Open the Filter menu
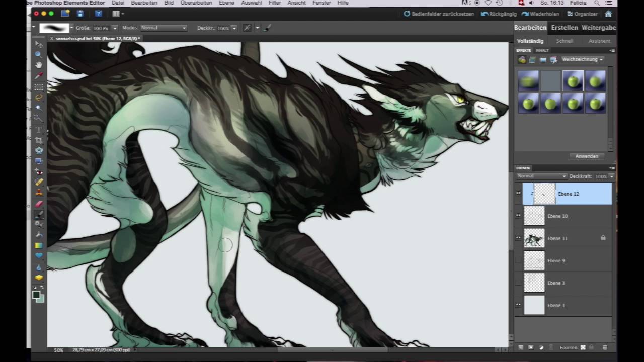 tap(275, 3)
